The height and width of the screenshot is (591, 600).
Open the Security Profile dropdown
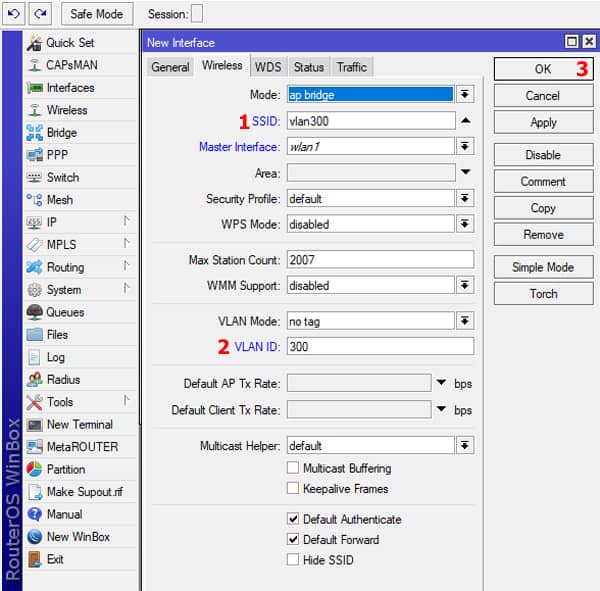point(465,198)
